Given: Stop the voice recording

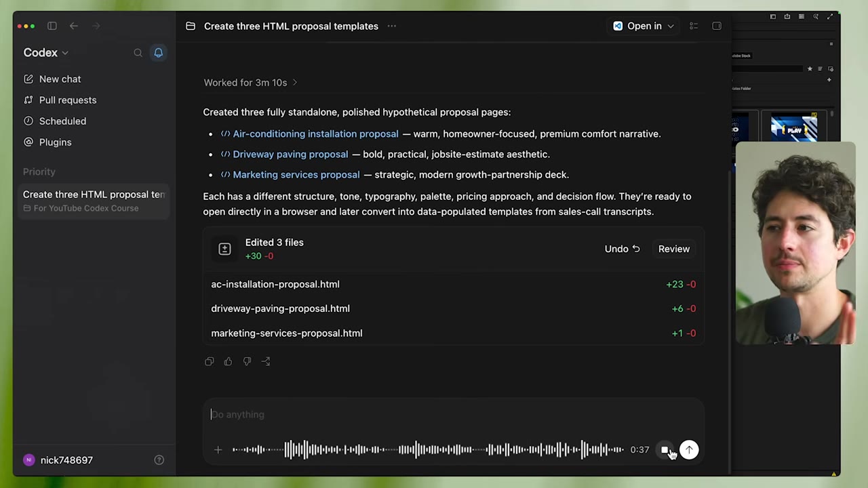Looking at the screenshot, I should coord(665,449).
